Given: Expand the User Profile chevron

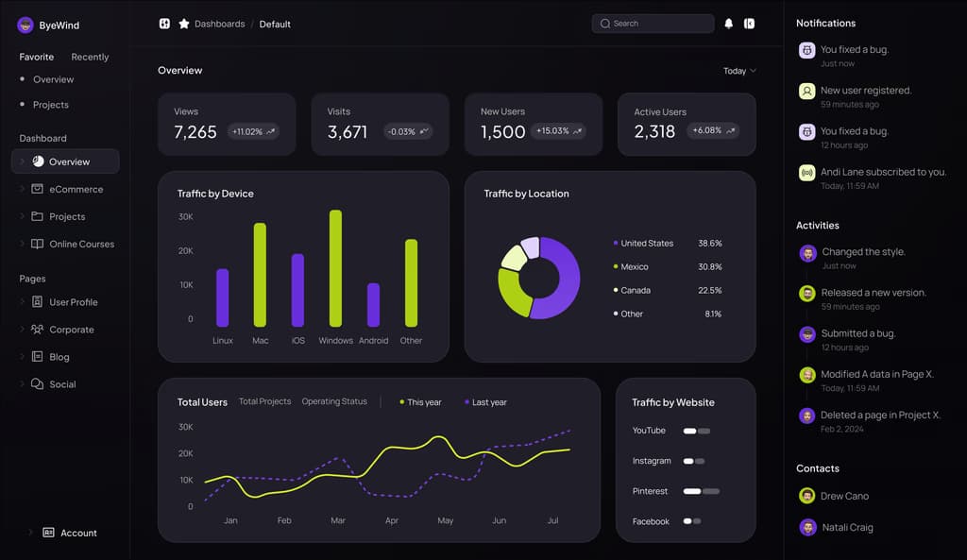Looking at the screenshot, I should pyautogui.click(x=23, y=302).
